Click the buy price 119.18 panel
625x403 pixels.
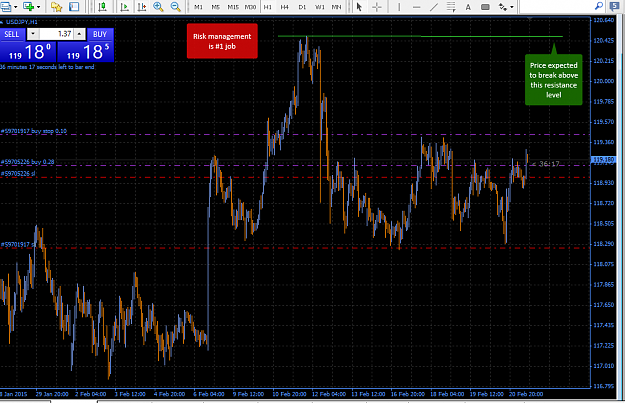coord(85,52)
